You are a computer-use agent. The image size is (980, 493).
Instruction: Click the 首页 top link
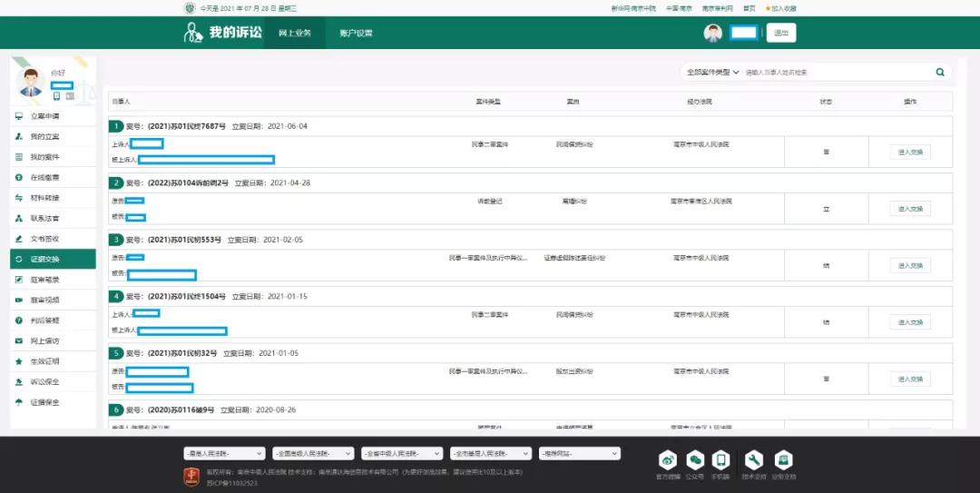(x=749, y=8)
